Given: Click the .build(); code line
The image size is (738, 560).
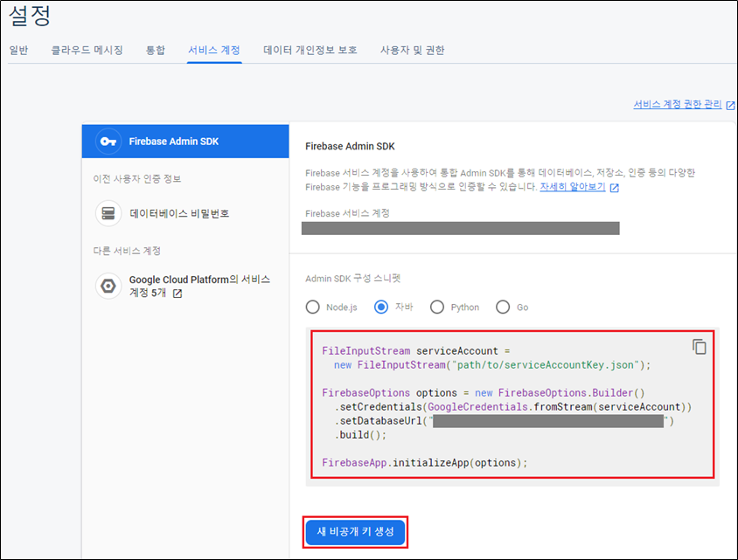Looking at the screenshot, I should (x=360, y=435).
